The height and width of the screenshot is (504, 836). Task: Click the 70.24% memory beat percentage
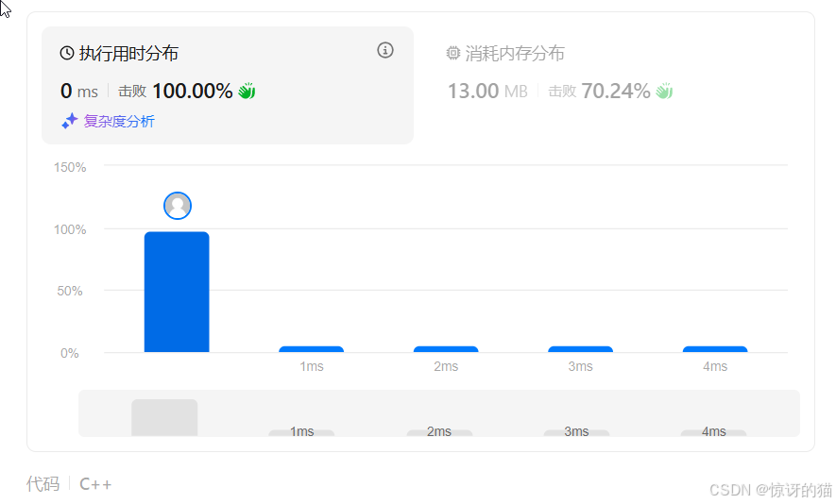point(616,92)
